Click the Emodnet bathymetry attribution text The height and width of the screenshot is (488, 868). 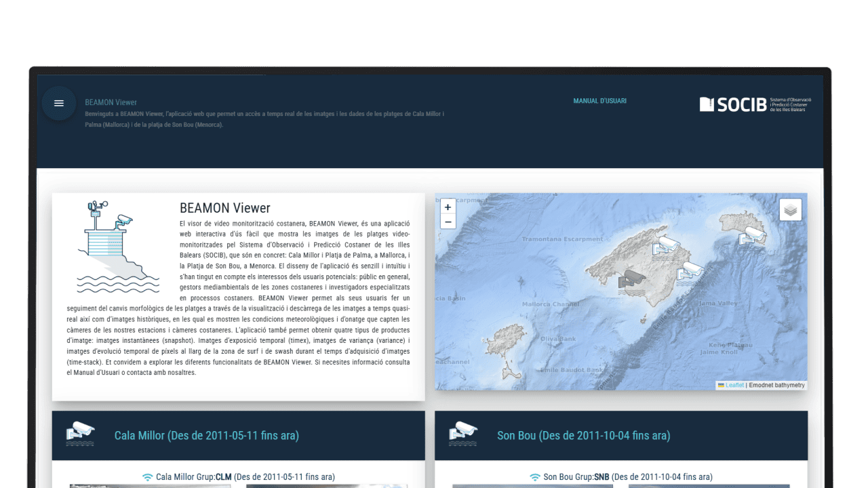pos(777,385)
